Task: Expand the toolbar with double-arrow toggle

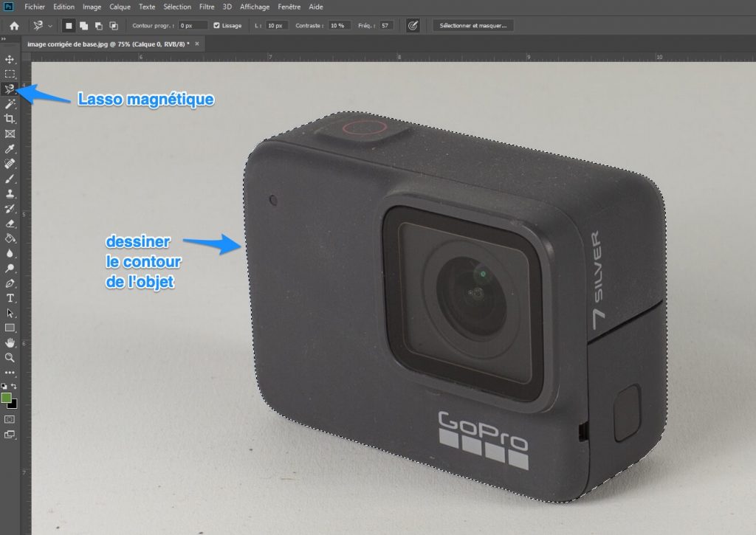Action: pyautogui.click(x=4, y=39)
